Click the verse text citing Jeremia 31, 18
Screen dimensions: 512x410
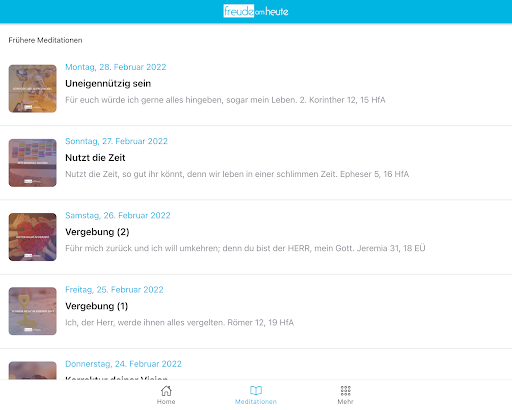(x=245, y=248)
